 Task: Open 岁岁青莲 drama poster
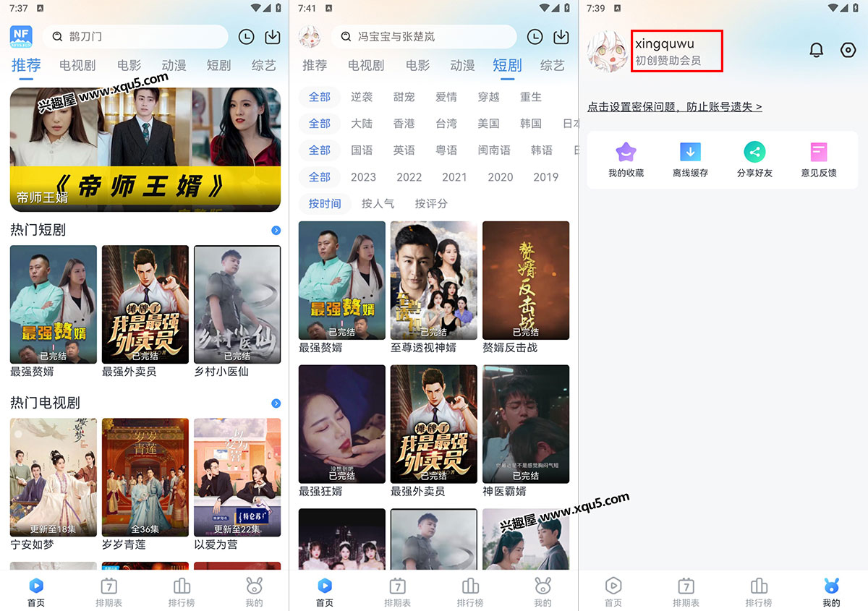(x=145, y=477)
